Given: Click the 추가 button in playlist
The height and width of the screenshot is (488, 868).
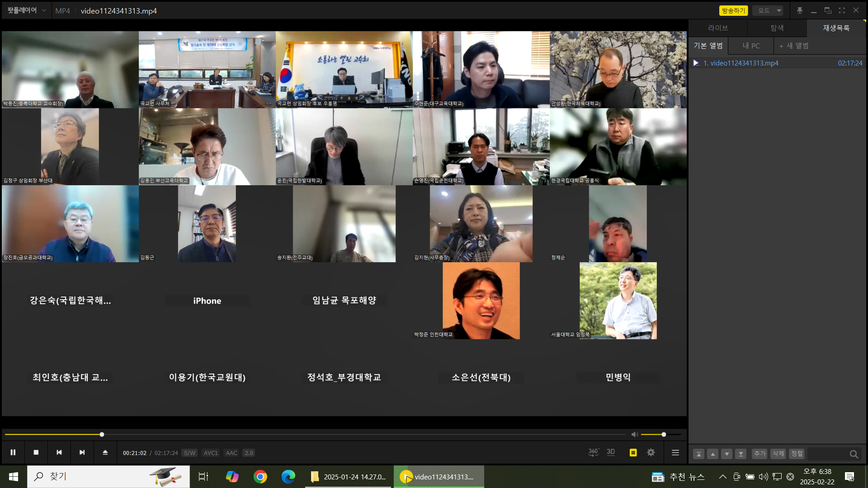Looking at the screenshot, I should pos(759,454).
